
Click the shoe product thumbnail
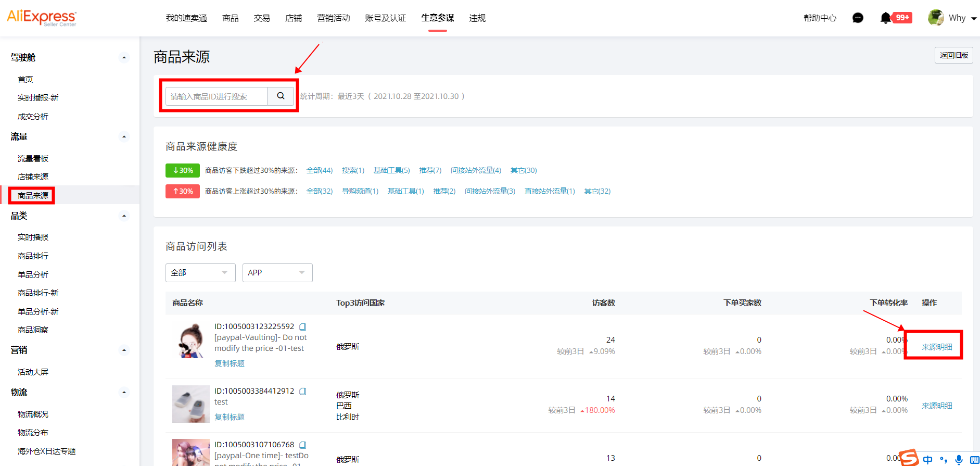tap(190, 404)
